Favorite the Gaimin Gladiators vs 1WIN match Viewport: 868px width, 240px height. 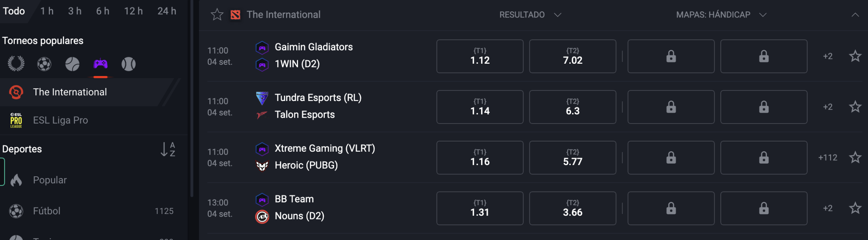pos(855,56)
